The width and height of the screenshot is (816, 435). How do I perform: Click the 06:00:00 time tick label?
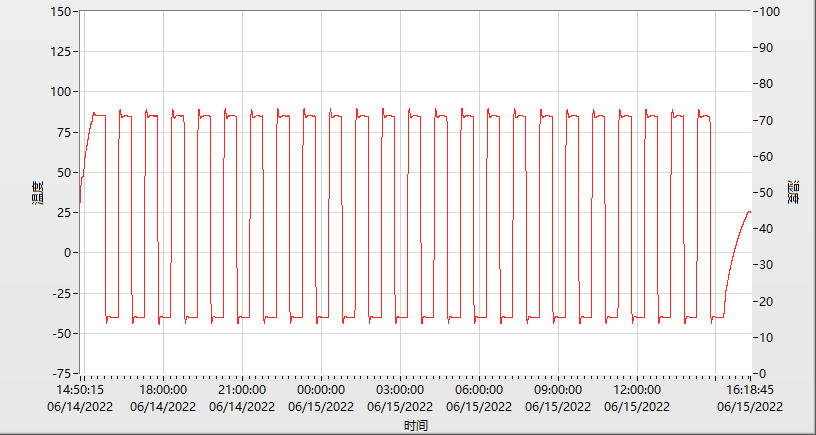[479, 390]
